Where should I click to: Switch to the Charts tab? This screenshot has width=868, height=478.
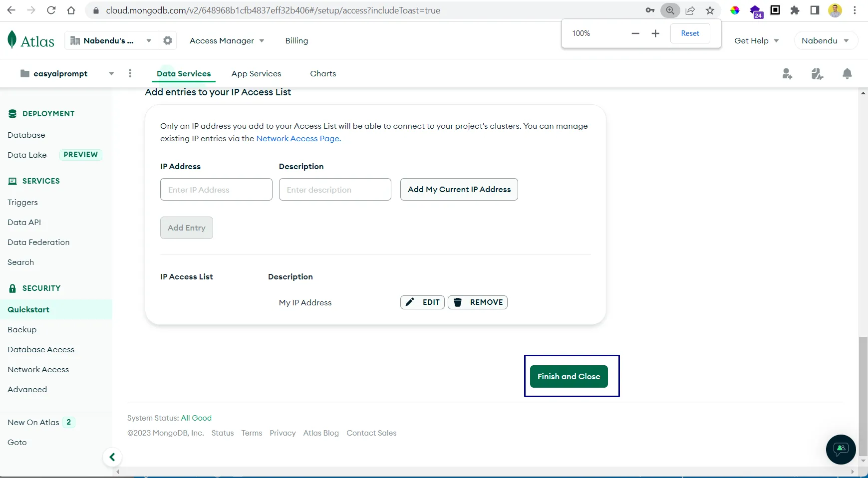coord(323,73)
